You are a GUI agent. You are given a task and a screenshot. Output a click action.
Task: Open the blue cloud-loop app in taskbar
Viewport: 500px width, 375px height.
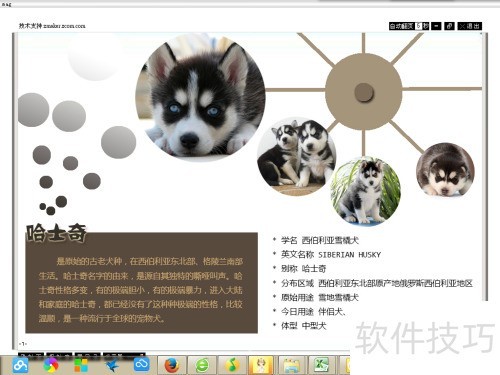[141, 365]
